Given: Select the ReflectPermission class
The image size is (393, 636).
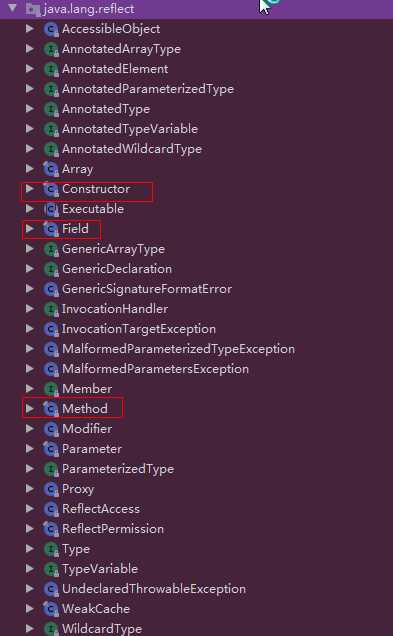Looking at the screenshot, I should pos(113,529).
